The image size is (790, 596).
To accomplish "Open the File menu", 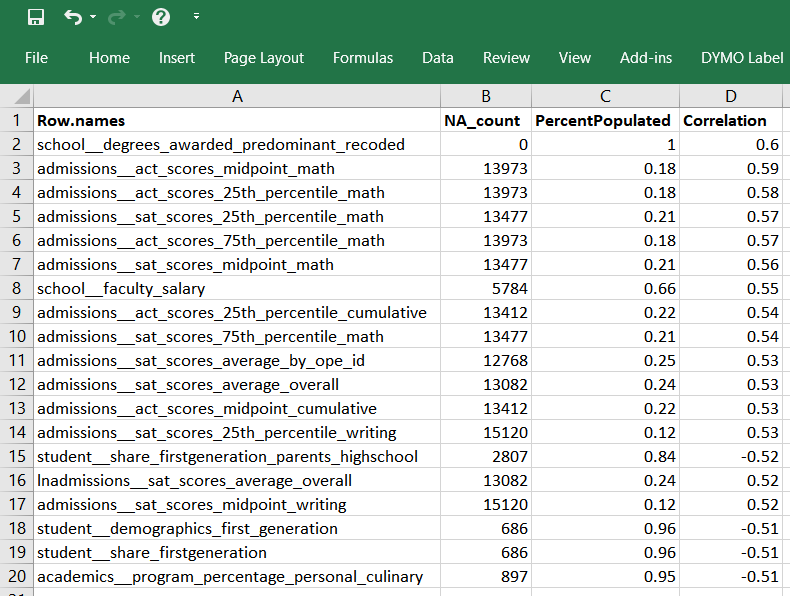I will (36, 58).
